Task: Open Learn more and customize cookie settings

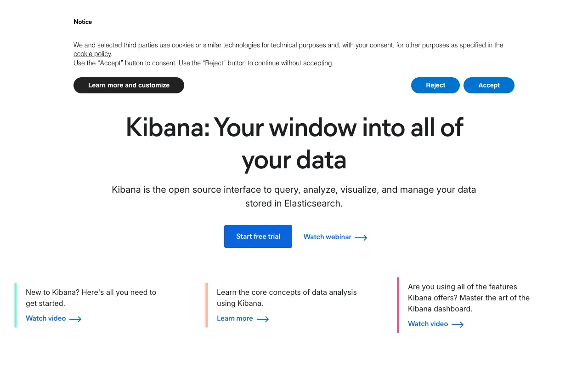Action: point(129,85)
